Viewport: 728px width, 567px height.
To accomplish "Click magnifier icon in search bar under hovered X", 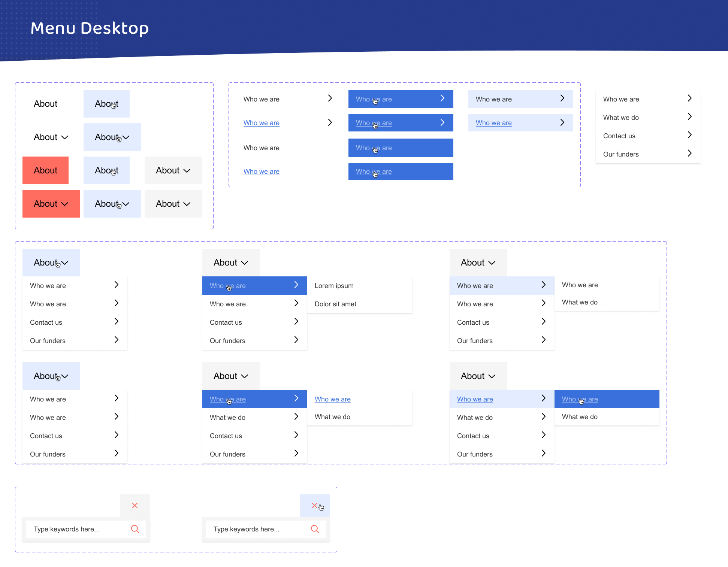I will tap(315, 529).
